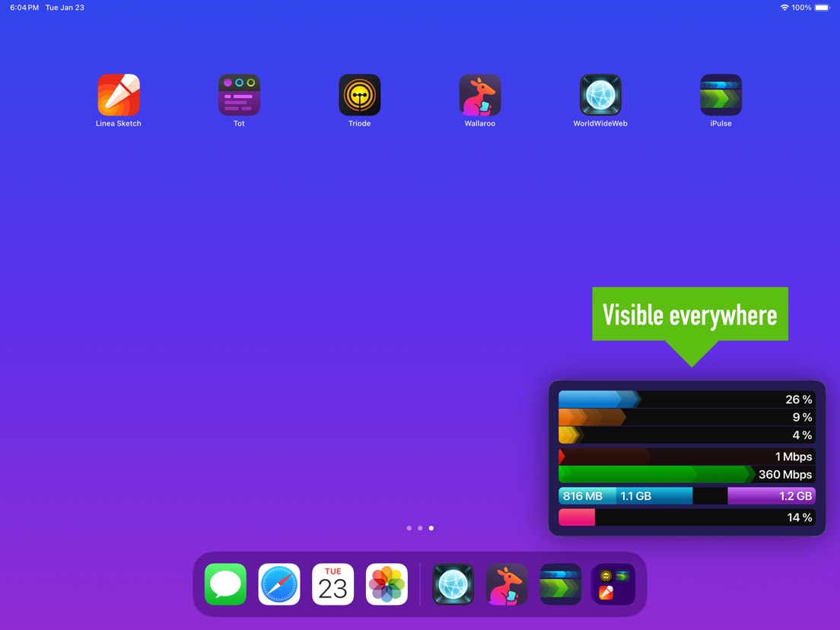Open WorldWideWeb in the dock recents
The image size is (840, 630).
point(453,584)
